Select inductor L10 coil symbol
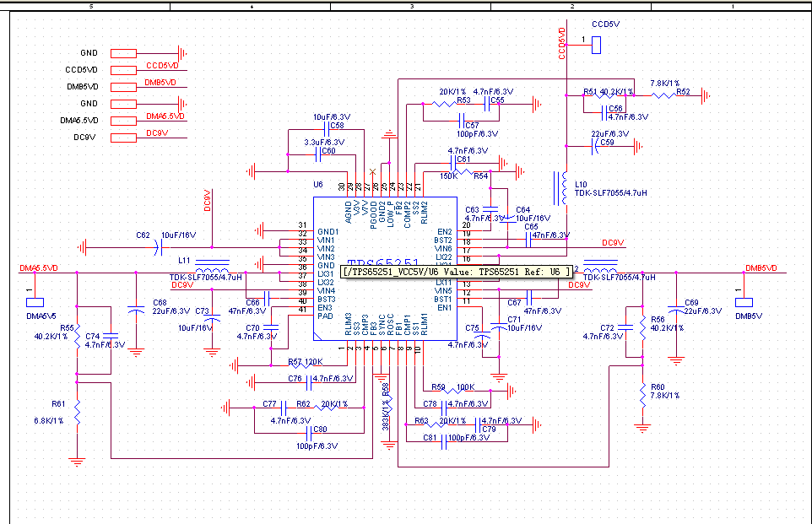 562,188
